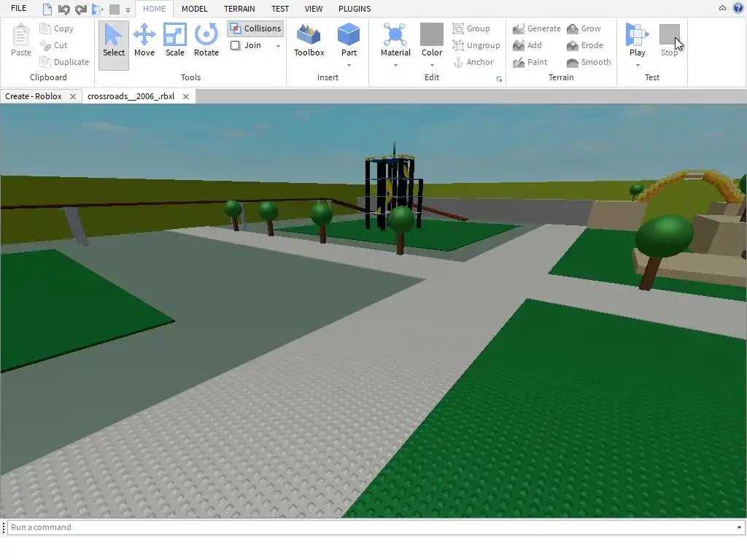Anchor the selected part
Viewport: 747px width, 560px height.
click(x=473, y=62)
